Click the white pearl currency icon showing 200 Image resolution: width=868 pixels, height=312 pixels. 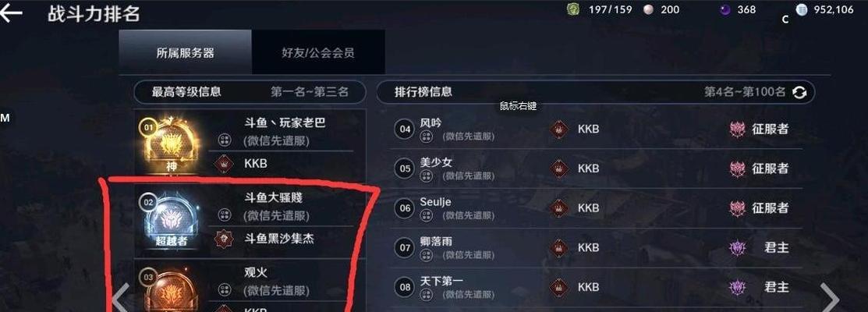pos(648,10)
